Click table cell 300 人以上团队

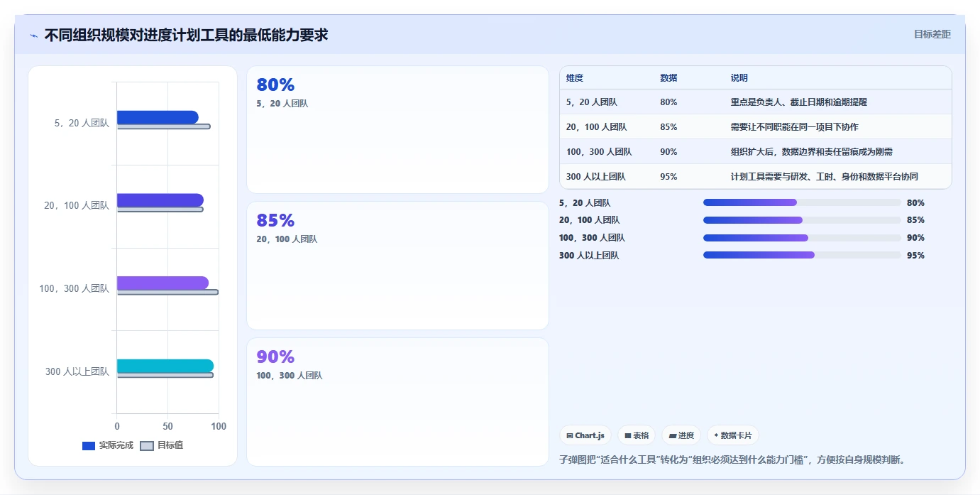596,177
